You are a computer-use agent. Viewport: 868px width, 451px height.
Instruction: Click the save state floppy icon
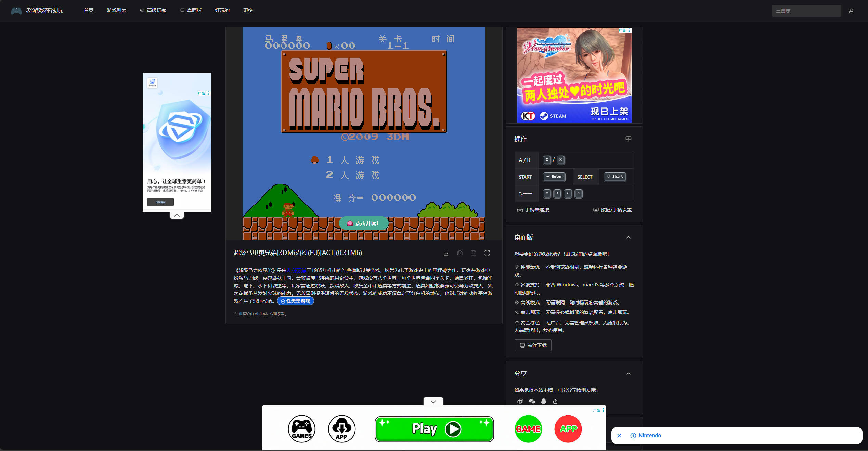[x=474, y=253]
